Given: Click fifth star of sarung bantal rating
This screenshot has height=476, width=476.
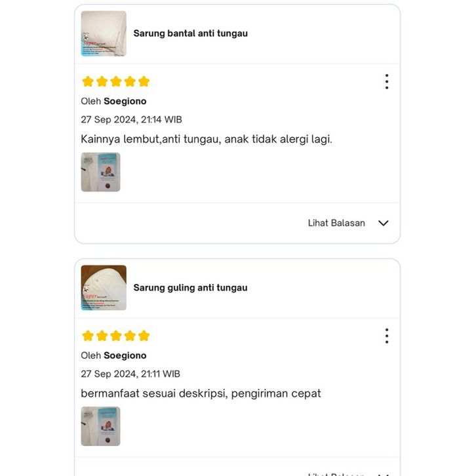Looking at the screenshot, I should tap(144, 81).
